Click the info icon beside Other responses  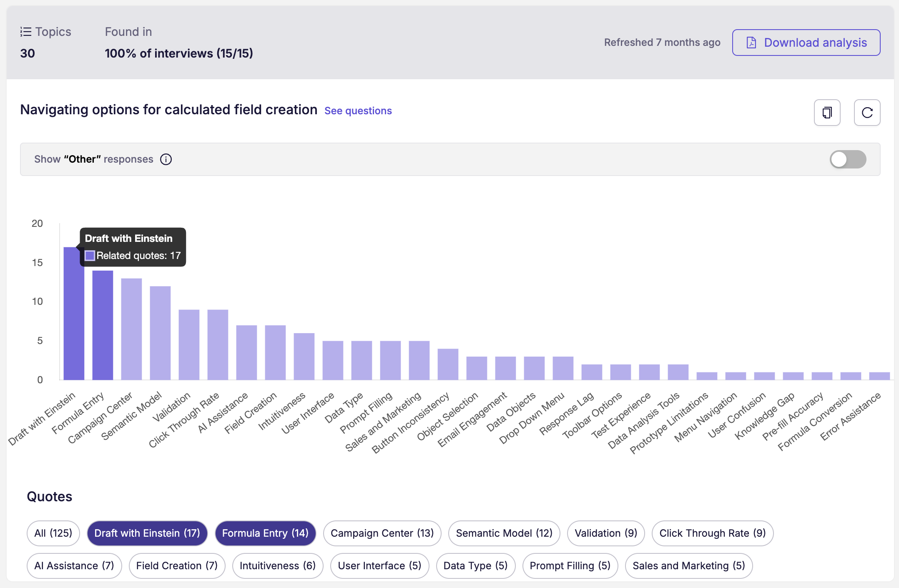point(166,159)
